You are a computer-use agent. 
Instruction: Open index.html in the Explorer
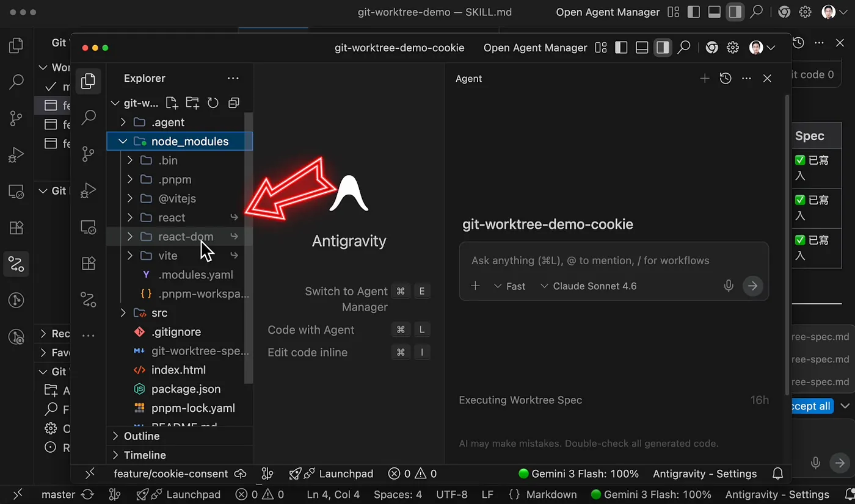pyautogui.click(x=180, y=370)
